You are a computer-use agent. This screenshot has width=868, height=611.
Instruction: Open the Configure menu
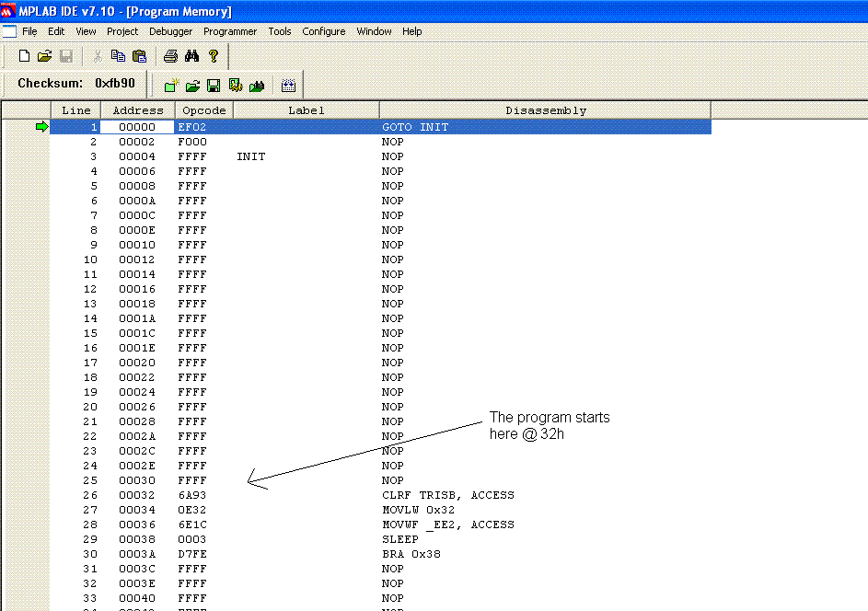(324, 31)
